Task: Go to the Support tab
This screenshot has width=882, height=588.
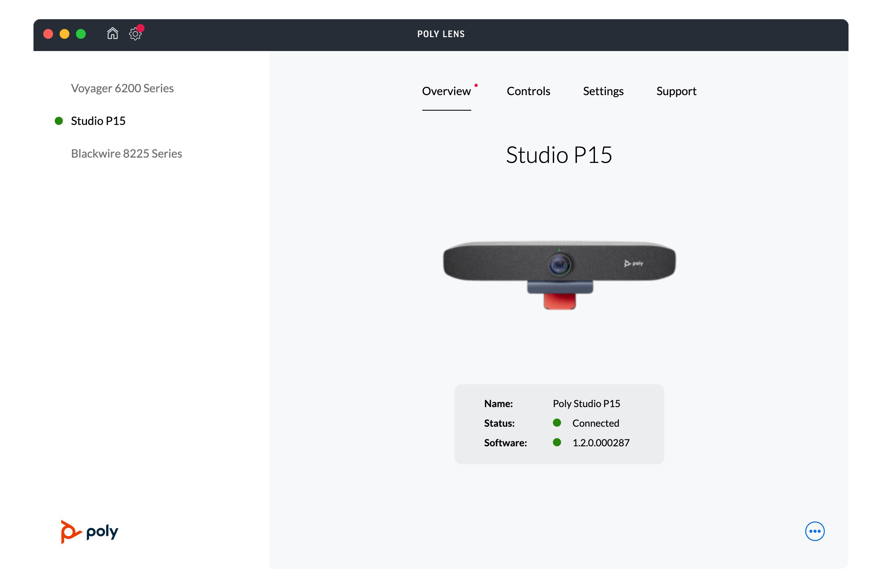Action: pos(676,91)
